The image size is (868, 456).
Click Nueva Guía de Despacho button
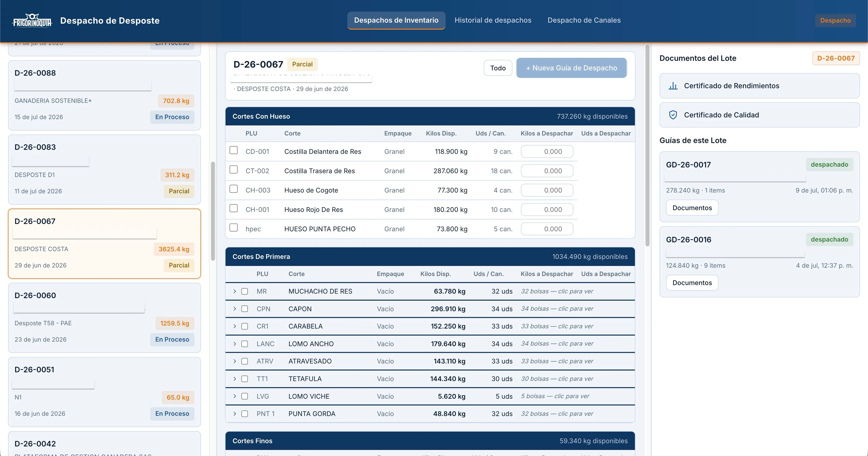(571, 68)
